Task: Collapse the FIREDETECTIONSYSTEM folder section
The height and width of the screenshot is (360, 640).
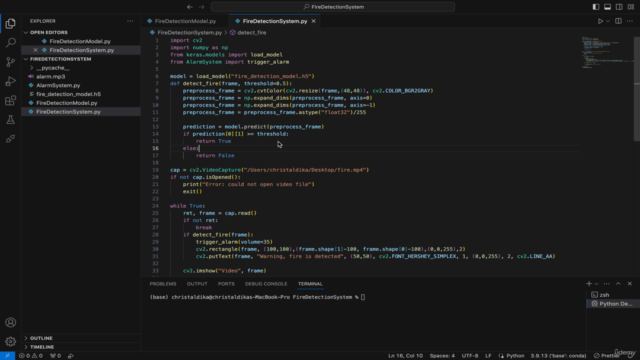Action: coord(81,59)
